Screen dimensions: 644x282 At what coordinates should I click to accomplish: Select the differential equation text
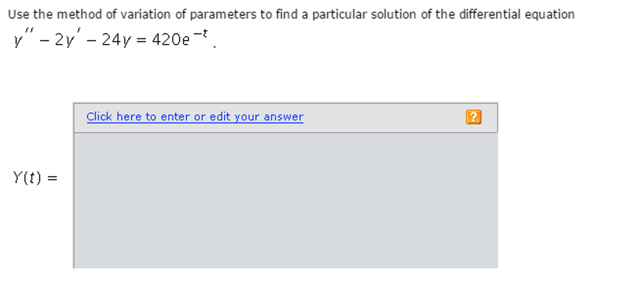coord(110,38)
